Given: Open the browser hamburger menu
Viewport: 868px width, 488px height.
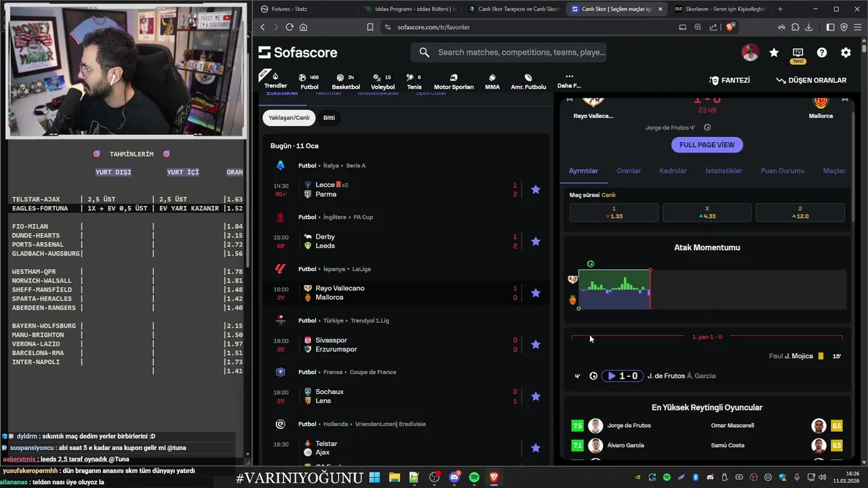Looking at the screenshot, I should tap(858, 27).
